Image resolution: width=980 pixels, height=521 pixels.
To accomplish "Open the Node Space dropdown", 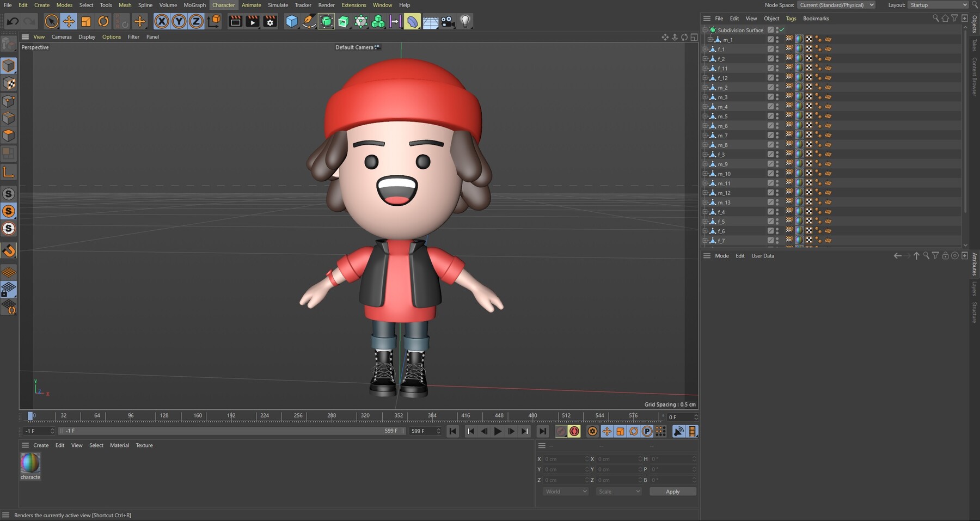I will (836, 5).
